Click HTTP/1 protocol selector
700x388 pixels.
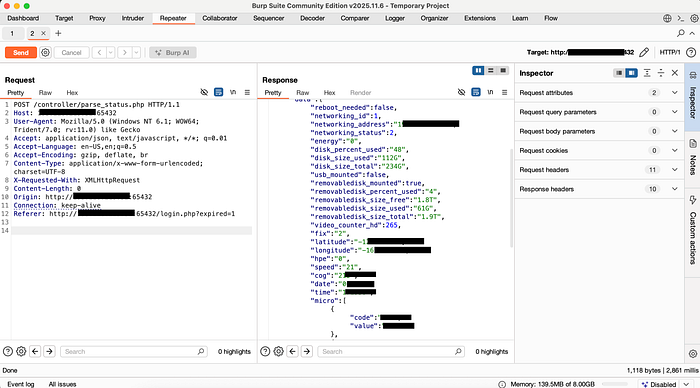click(670, 53)
